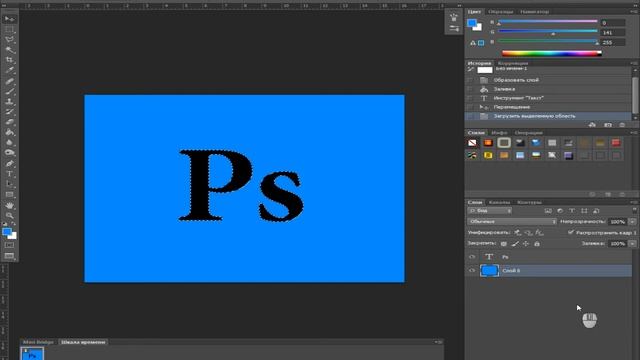Switch to the Каналы tab

tap(499, 202)
